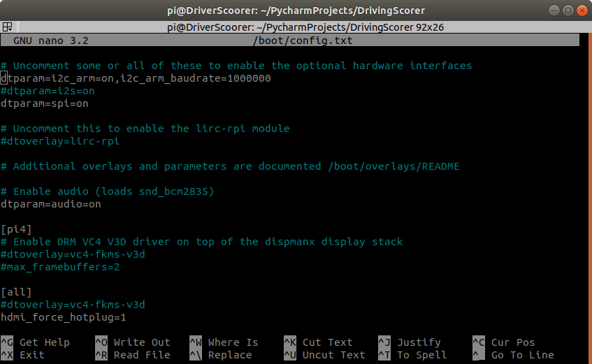Click the ^\ Replace shortcut
The height and width of the screenshot is (364, 592).
(221, 355)
